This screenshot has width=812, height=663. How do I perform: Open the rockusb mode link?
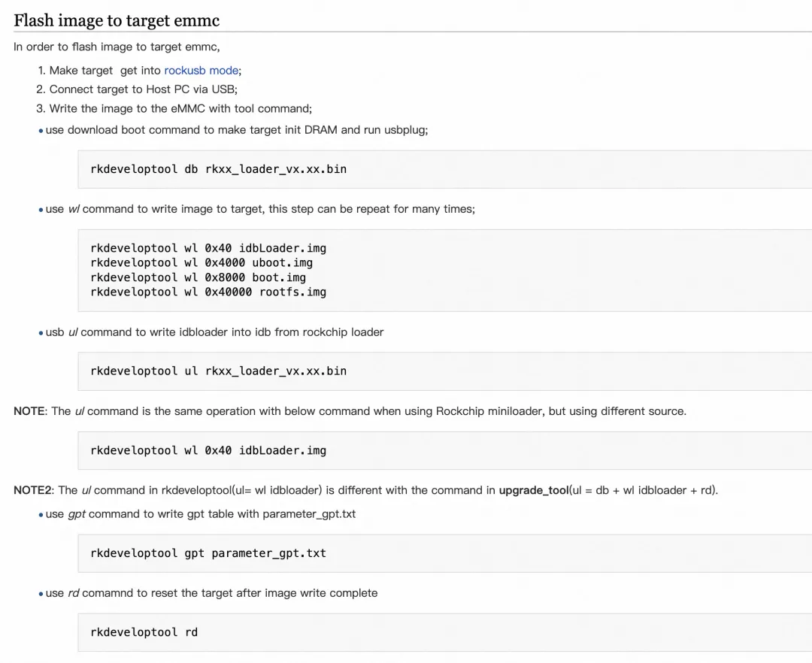point(201,70)
